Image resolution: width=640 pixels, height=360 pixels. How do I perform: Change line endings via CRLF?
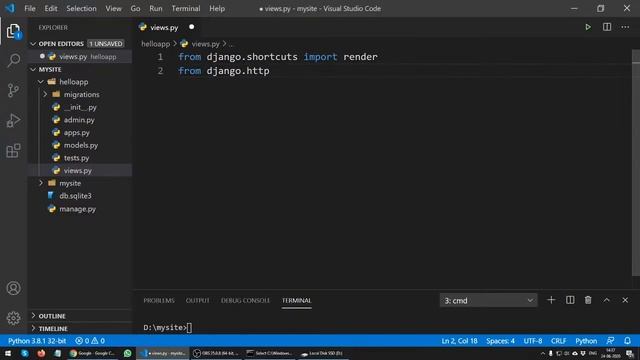[558, 341]
